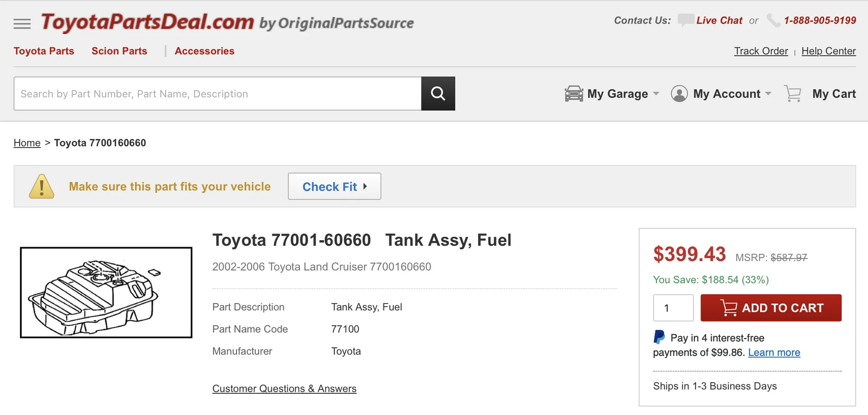Screen dimensions: 868x415
Task: Open the Customer Questions & Answers link
Action: coord(284,389)
